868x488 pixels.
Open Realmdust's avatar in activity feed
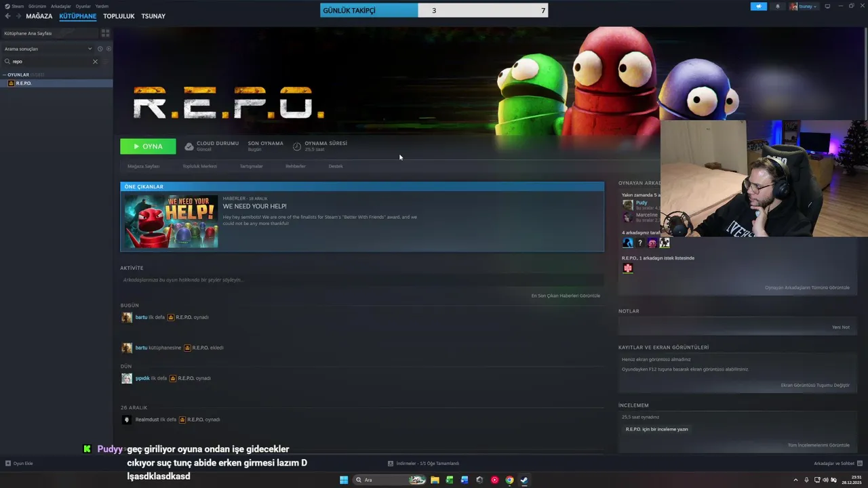tap(127, 420)
